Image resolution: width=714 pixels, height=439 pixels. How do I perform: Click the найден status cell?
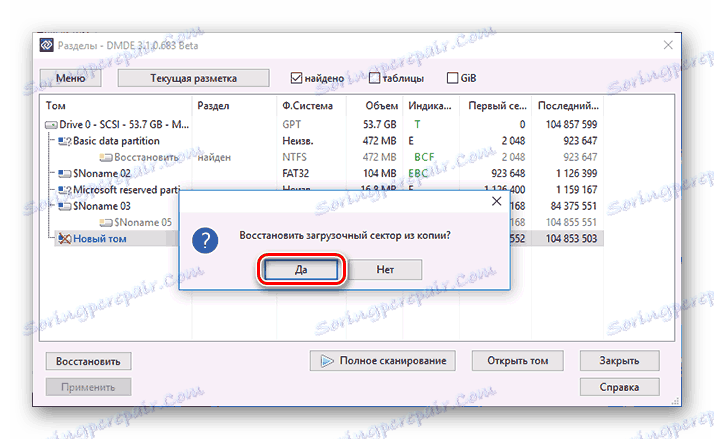coord(214,158)
